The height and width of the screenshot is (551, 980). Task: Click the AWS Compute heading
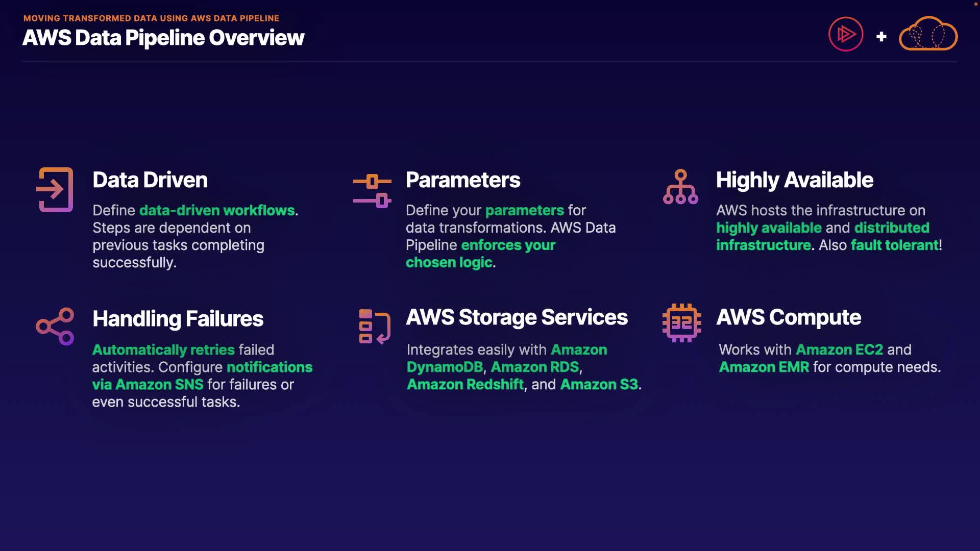pyautogui.click(x=789, y=317)
